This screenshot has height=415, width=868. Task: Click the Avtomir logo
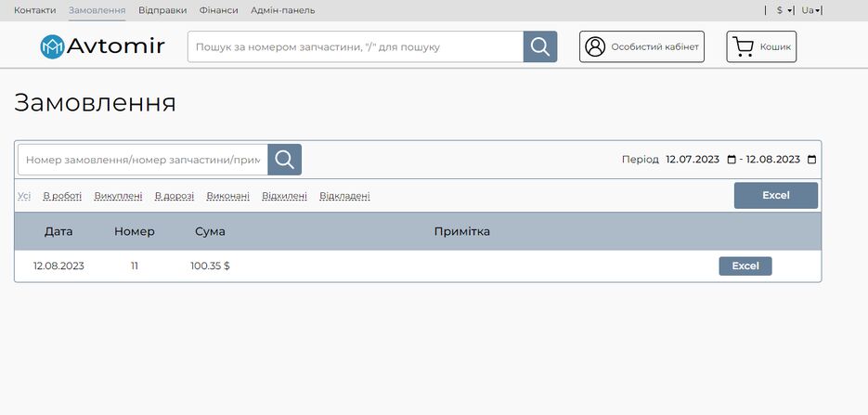(x=102, y=46)
